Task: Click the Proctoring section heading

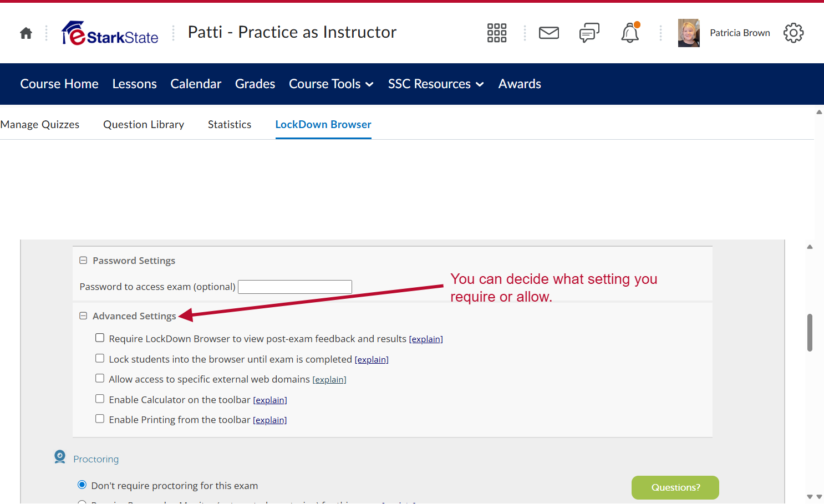Action: (96, 459)
